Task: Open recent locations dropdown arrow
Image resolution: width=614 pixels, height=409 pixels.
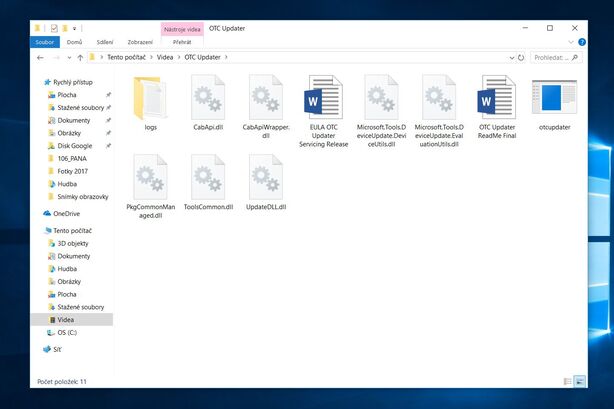Action: (69, 58)
